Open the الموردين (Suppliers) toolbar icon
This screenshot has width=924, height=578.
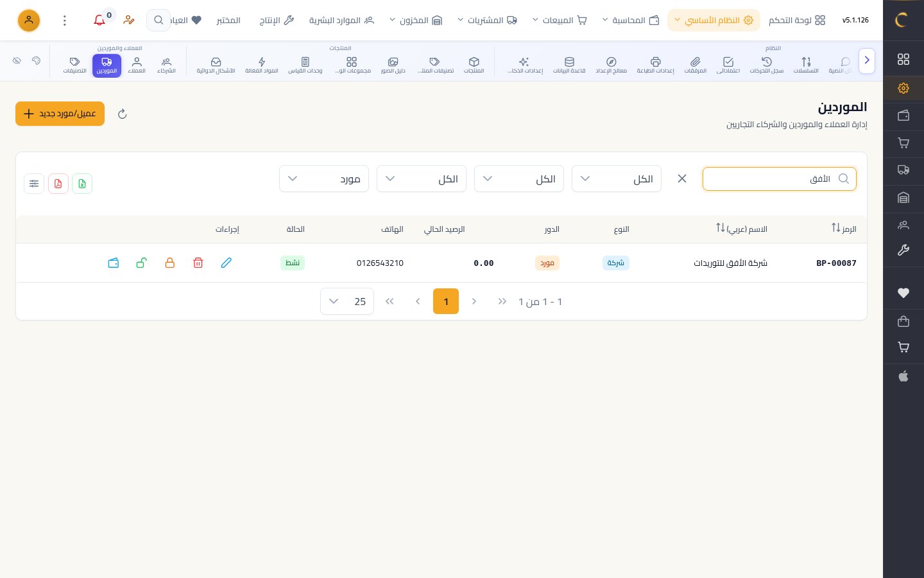point(107,65)
